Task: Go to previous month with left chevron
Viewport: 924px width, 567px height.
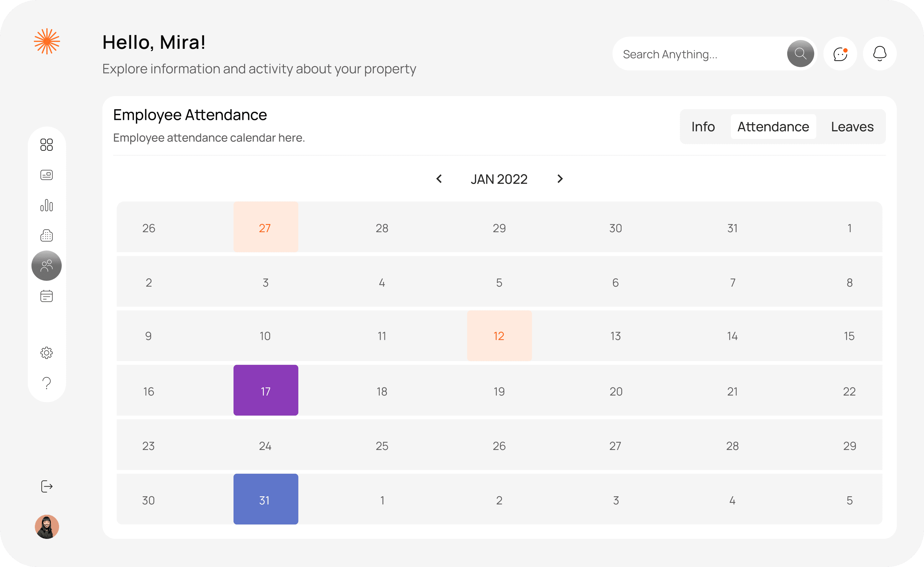Action: pos(439,179)
